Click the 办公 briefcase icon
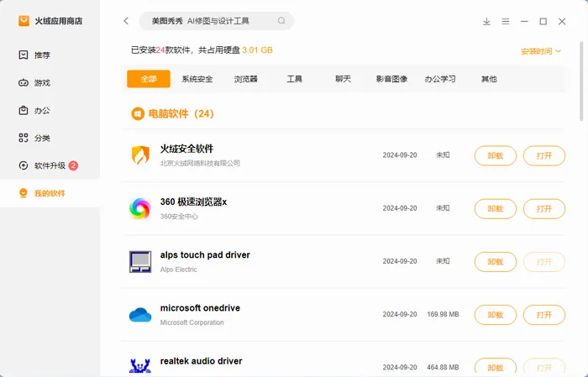Image resolution: width=588 pixels, height=377 pixels. (x=24, y=110)
